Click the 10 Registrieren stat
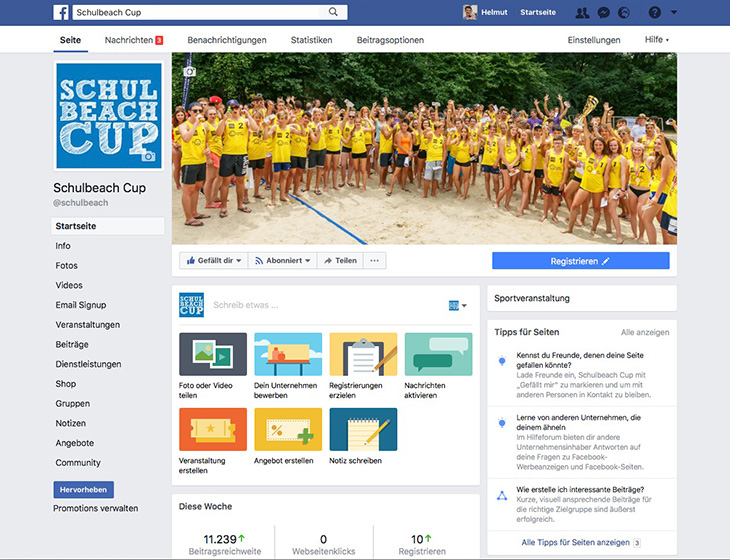730x560 pixels. [422, 545]
